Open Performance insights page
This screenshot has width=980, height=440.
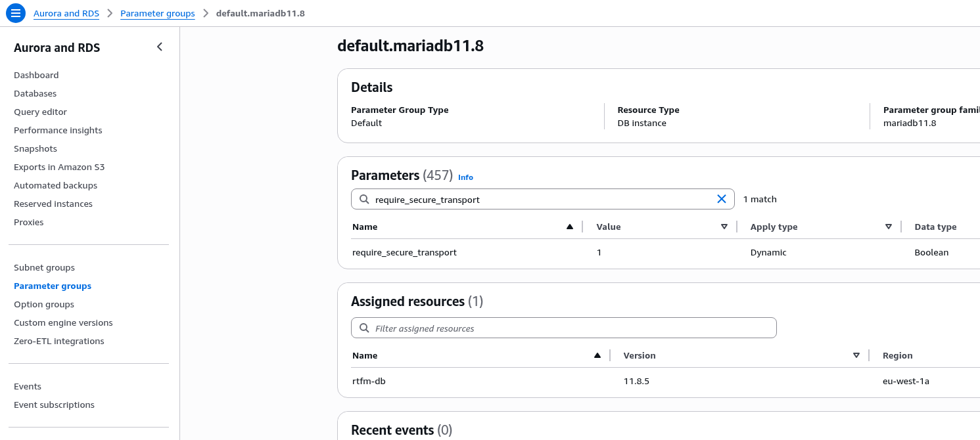click(x=58, y=130)
